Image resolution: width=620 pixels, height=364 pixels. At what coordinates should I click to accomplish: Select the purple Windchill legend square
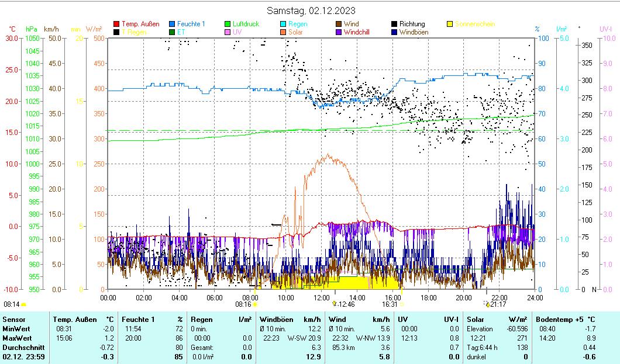coord(339,32)
